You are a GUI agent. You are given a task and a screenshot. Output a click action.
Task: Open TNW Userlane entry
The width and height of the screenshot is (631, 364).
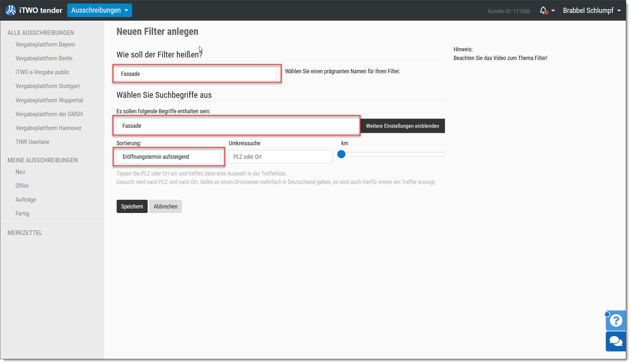click(x=32, y=142)
